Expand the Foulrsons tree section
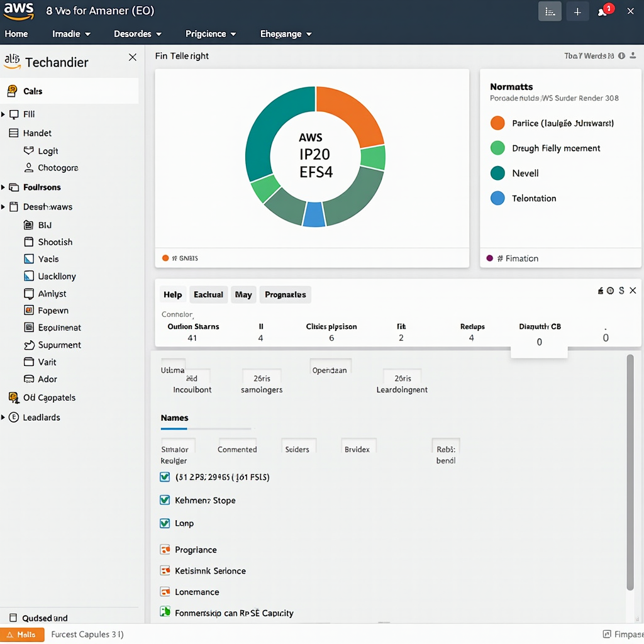Image resolution: width=644 pixels, height=644 pixels. click(3, 187)
